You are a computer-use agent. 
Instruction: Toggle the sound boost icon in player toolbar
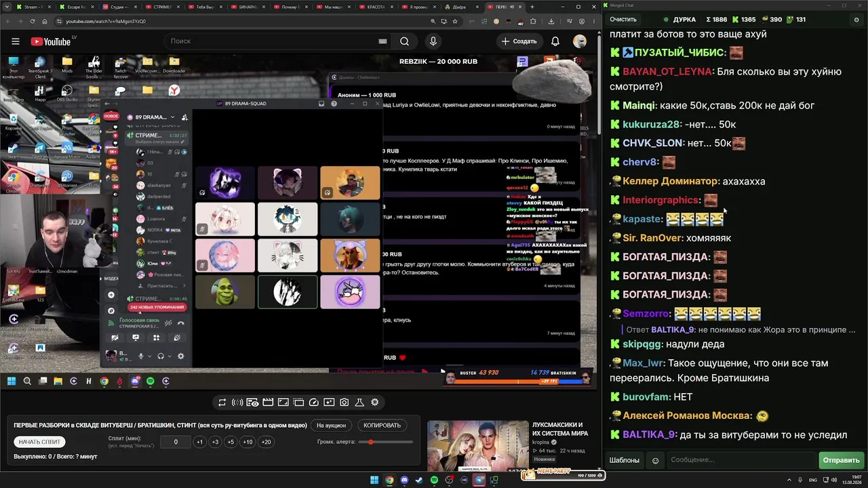(237, 403)
